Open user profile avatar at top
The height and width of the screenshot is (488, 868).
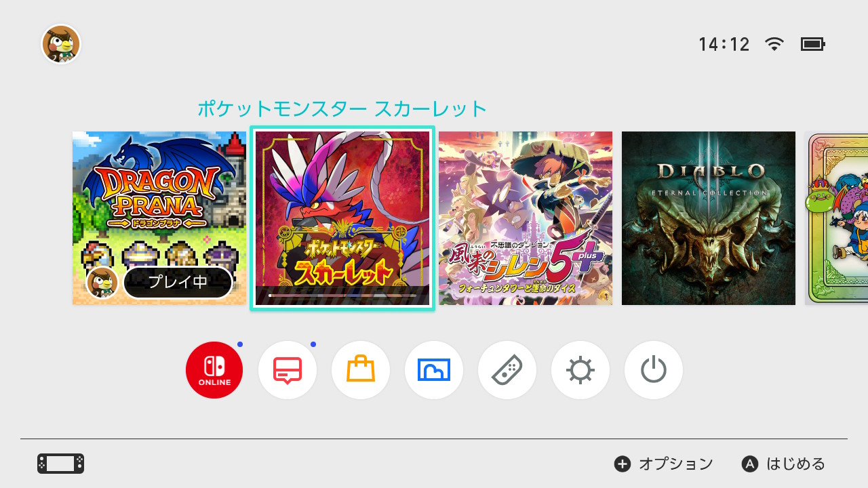(x=61, y=45)
